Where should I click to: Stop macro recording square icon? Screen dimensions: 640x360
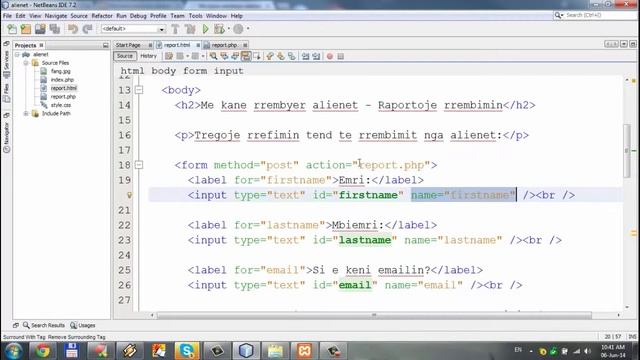340,56
